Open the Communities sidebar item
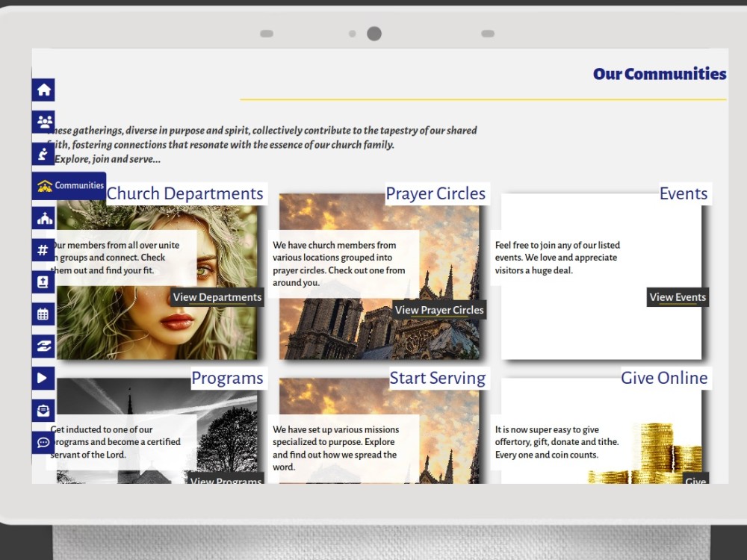 pyautogui.click(x=69, y=186)
